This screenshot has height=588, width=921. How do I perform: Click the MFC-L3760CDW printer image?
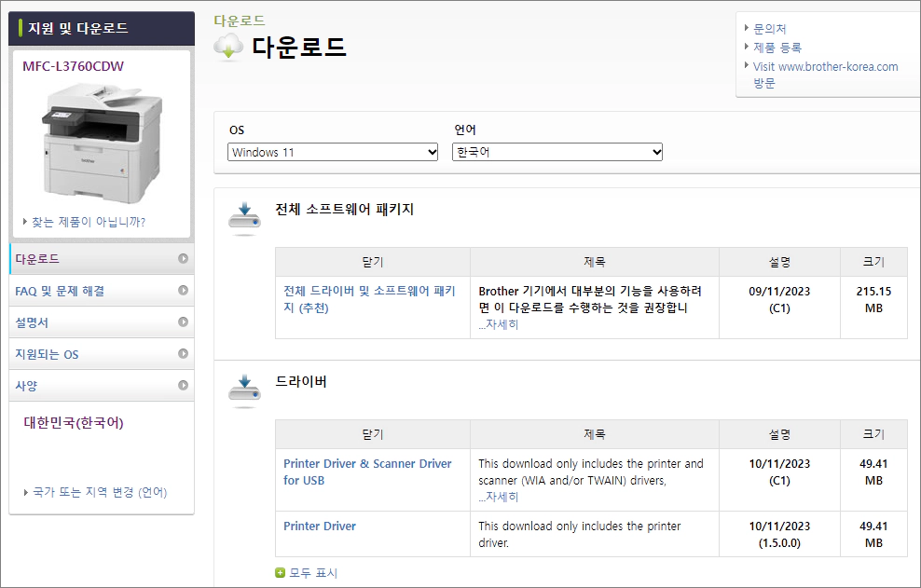point(102,143)
